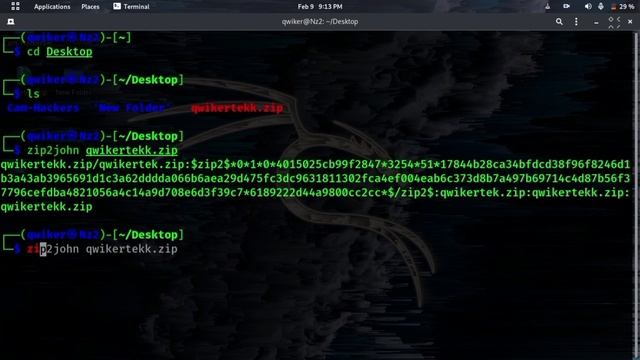Click the screen recording camera tray icon
The image size is (640, 360).
567,6
